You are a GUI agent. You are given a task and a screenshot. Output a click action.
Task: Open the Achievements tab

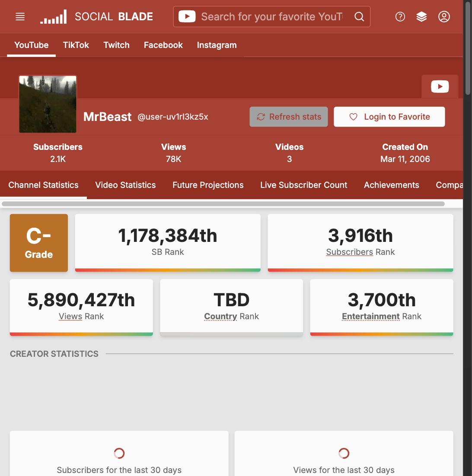pos(392,185)
